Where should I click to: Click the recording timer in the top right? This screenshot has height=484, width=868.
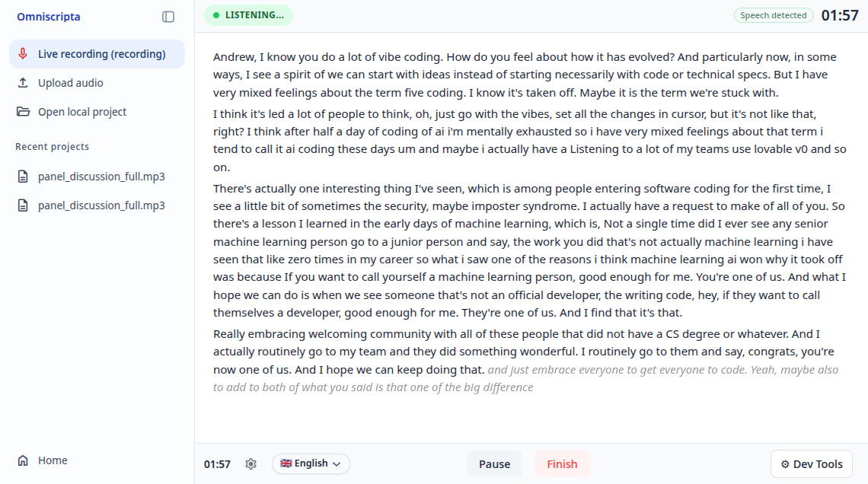point(840,15)
